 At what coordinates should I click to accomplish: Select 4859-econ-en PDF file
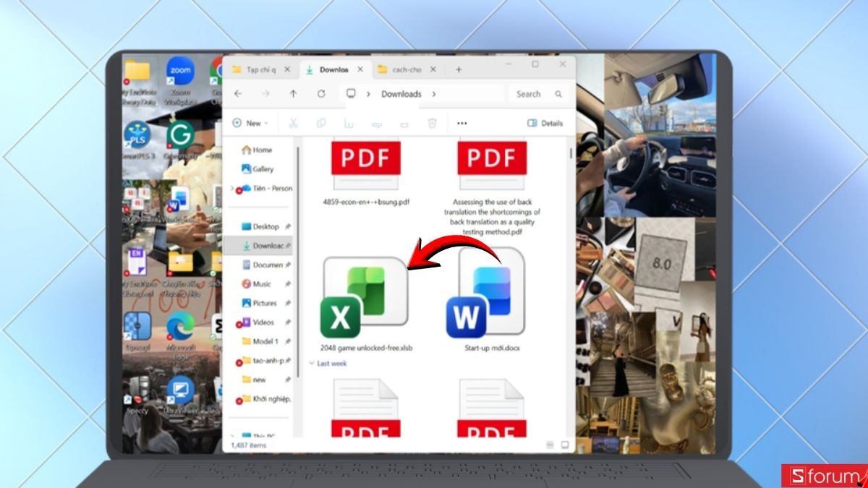[x=366, y=172]
